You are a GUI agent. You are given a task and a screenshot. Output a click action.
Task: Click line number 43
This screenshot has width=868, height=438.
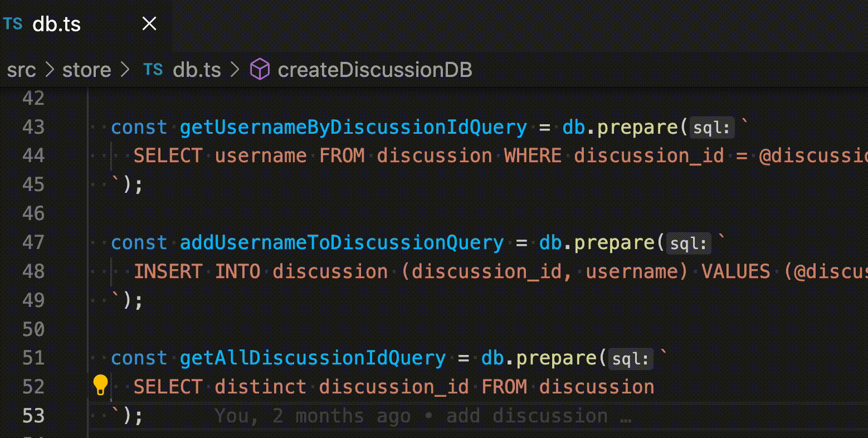[33, 127]
